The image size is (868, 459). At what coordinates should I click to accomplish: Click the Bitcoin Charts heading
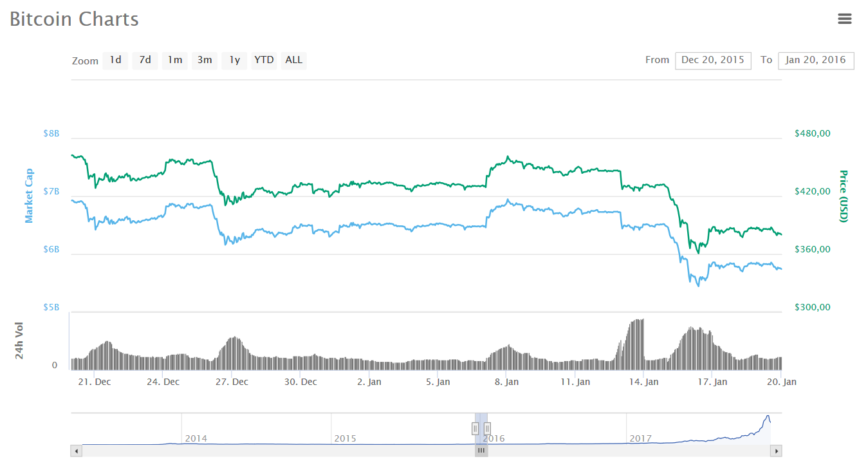[74, 19]
